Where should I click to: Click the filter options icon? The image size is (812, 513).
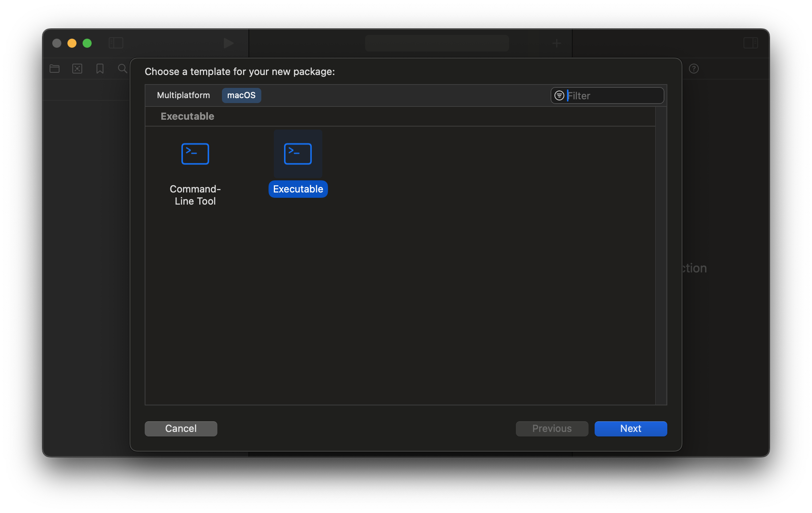(559, 95)
